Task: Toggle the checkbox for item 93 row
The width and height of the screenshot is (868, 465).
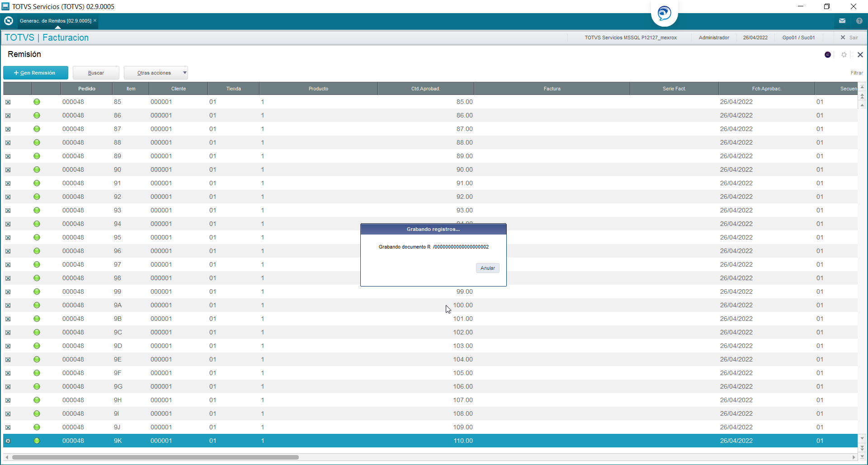Action: coord(8,211)
